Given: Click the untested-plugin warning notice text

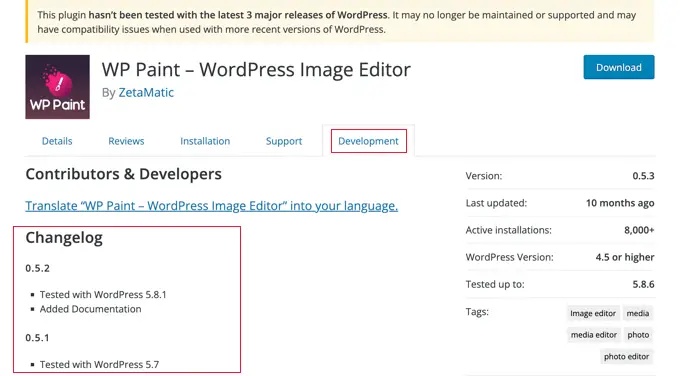Looking at the screenshot, I should [x=337, y=22].
